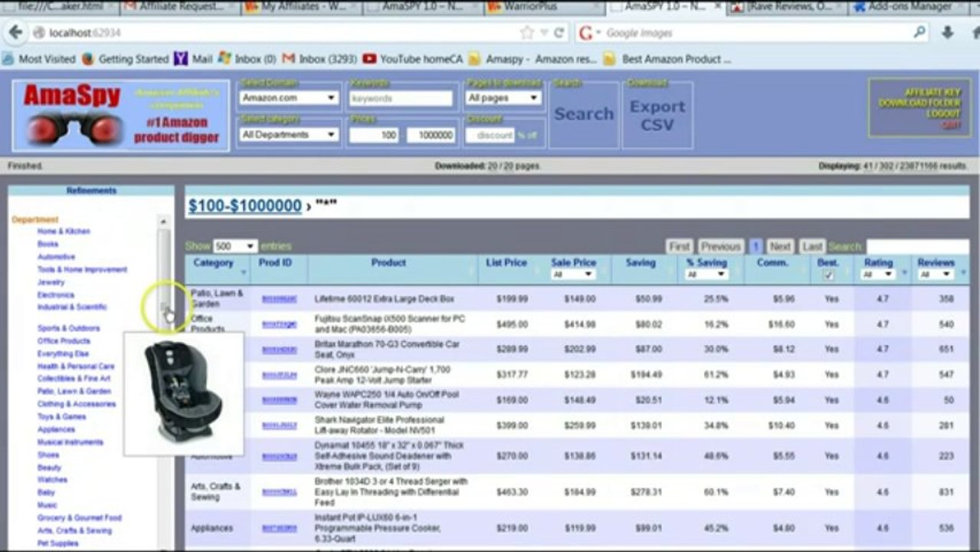Reload the page with the refresh icon
The height and width of the screenshot is (552, 980).
coord(559,33)
